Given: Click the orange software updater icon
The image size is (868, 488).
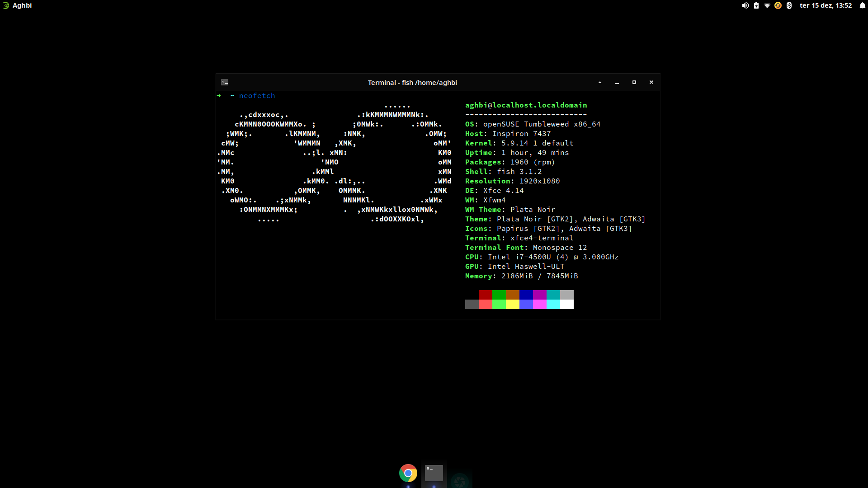Looking at the screenshot, I should click(x=778, y=5).
